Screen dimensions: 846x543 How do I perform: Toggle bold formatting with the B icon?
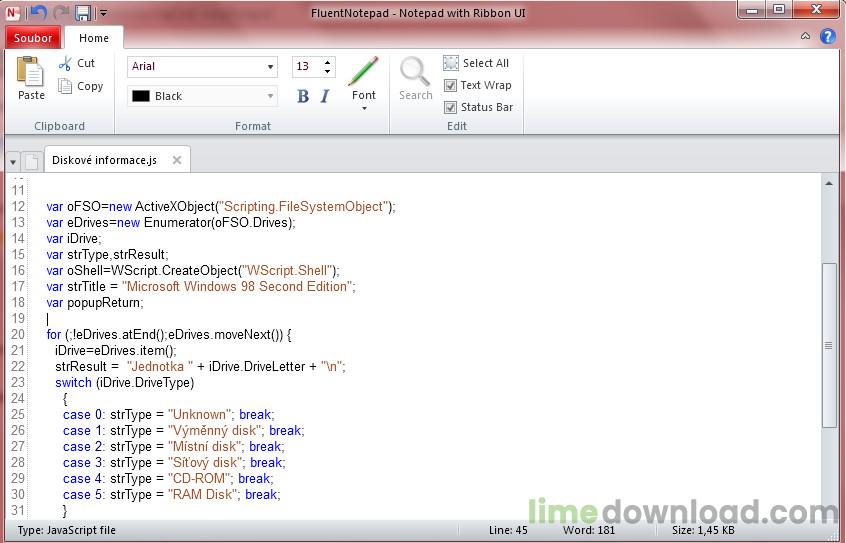point(303,96)
